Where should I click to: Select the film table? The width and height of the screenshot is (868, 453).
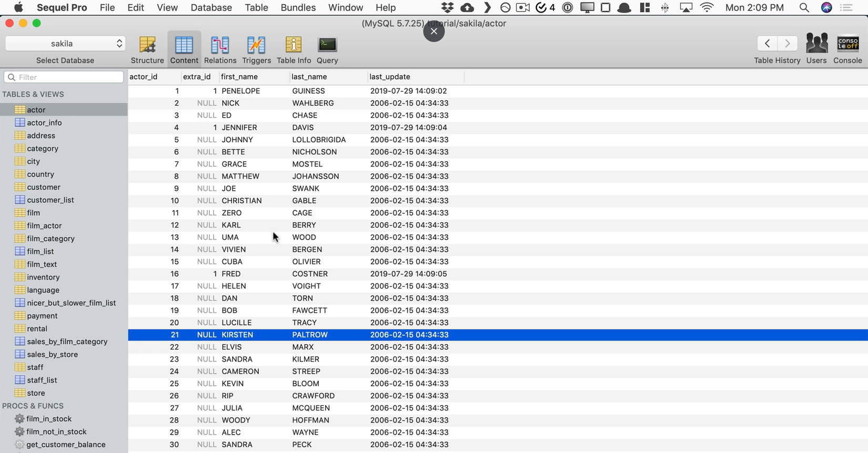point(64,213)
